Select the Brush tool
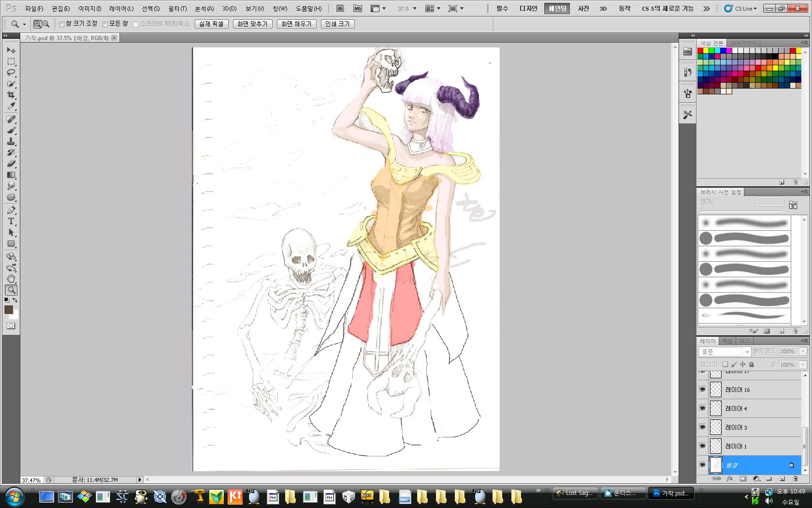The height and width of the screenshot is (508, 812). coord(11,130)
